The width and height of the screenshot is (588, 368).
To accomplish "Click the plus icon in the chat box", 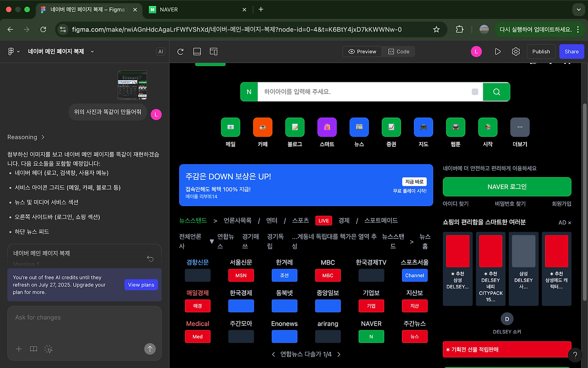I will tap(19, 349).
